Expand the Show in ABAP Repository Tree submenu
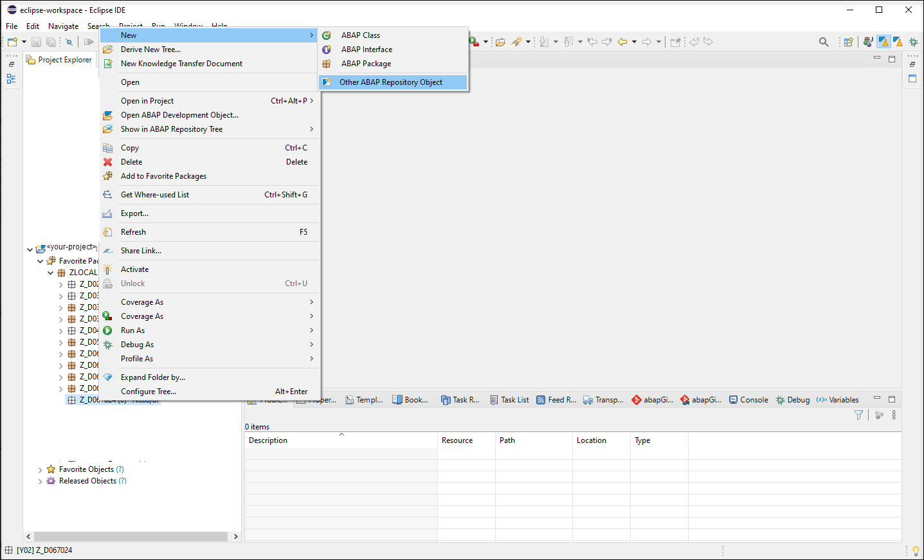This screenshot has width=924, height=560. point(210,129)
